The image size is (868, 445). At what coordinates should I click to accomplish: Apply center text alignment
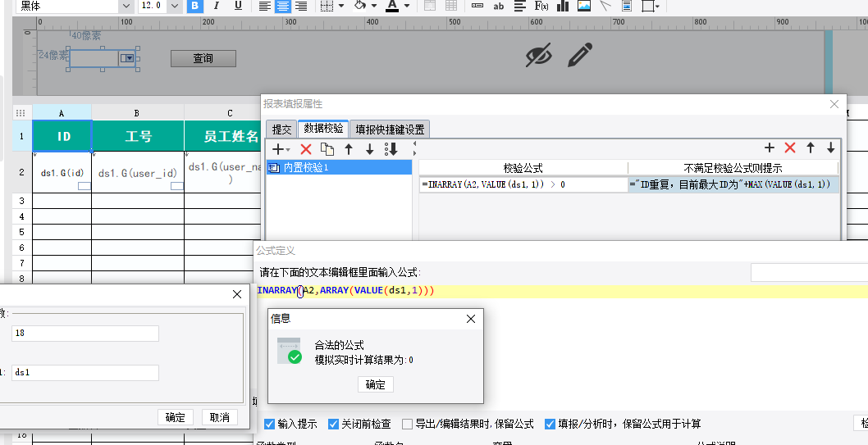[283, 7]
